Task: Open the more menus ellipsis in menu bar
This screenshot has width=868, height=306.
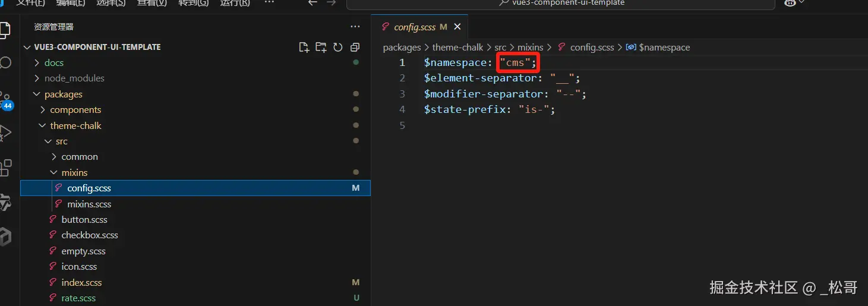Action: tap(269, 2)
